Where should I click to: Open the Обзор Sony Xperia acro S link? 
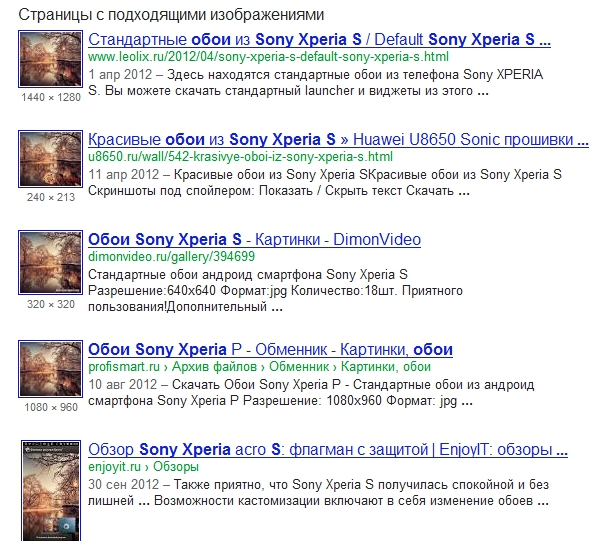328,449
